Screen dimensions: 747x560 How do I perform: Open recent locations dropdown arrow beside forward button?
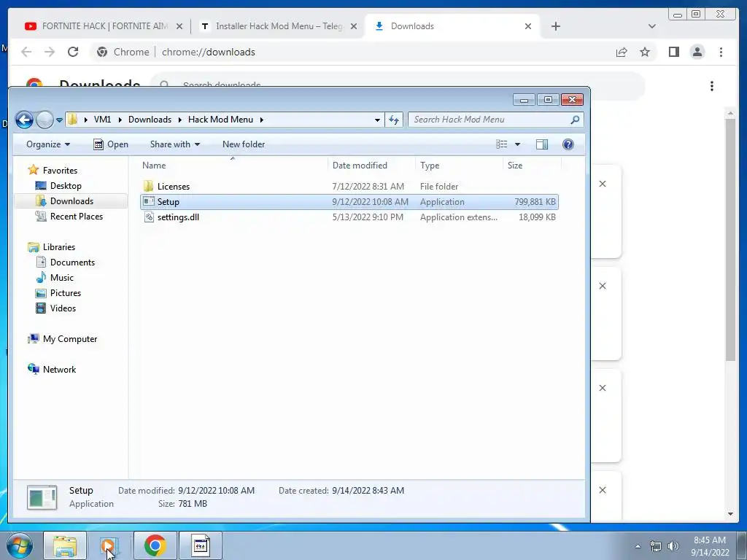point(59,120)
